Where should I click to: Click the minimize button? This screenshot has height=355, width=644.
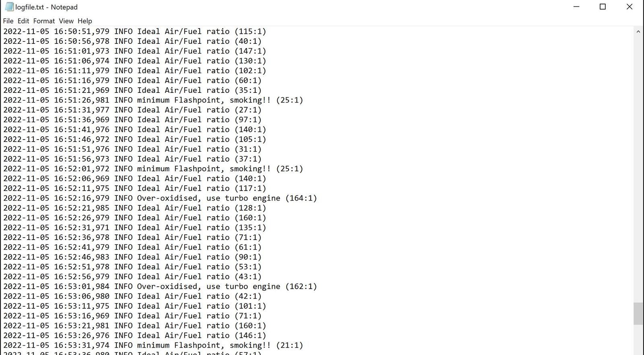coord(576,7)
